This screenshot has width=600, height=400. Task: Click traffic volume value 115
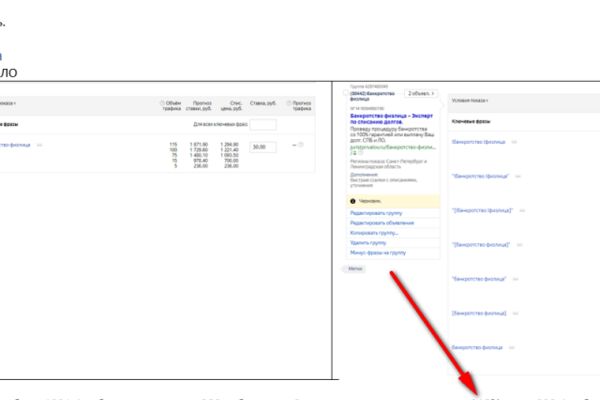click(173, 145)
